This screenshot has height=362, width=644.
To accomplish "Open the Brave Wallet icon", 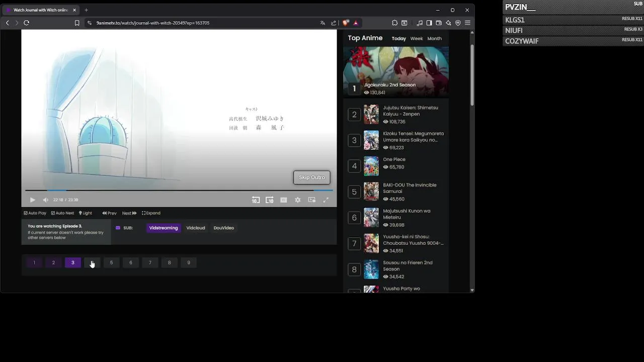I will tap(439, 23).
